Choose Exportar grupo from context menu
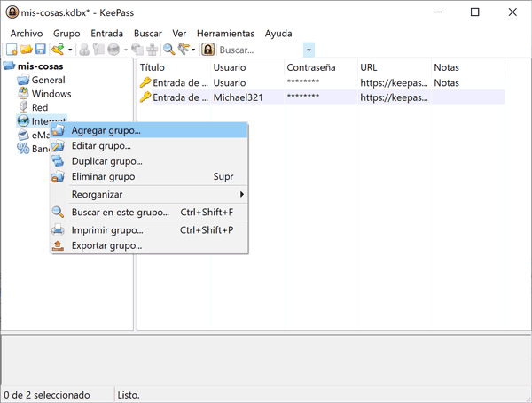The image size is (532, 403). coord(149,245)
